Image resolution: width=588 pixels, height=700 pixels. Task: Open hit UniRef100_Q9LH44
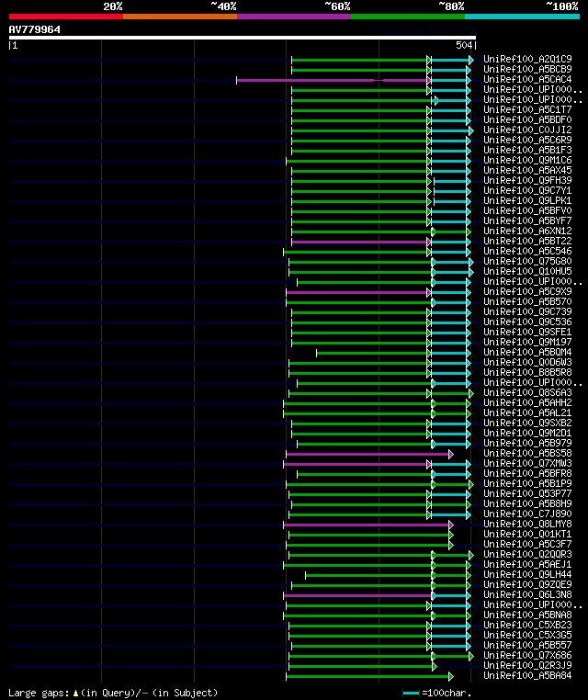(x=527, y=574)
